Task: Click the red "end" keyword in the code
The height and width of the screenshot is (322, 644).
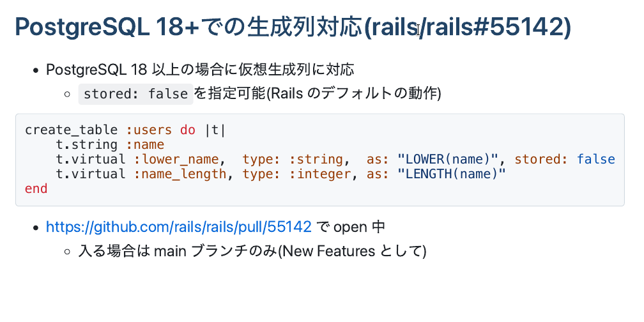Action: pyautogui.click(x=36, y=188)
